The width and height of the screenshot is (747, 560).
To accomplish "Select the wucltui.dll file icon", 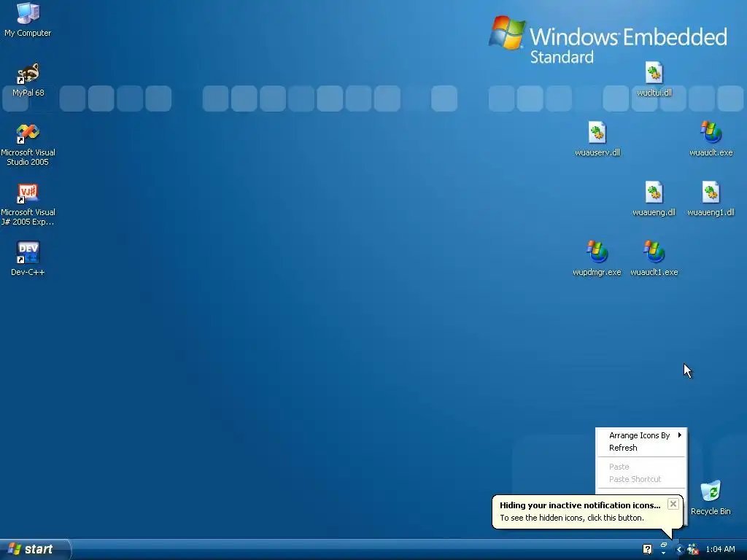I will [x=654, y=79].
